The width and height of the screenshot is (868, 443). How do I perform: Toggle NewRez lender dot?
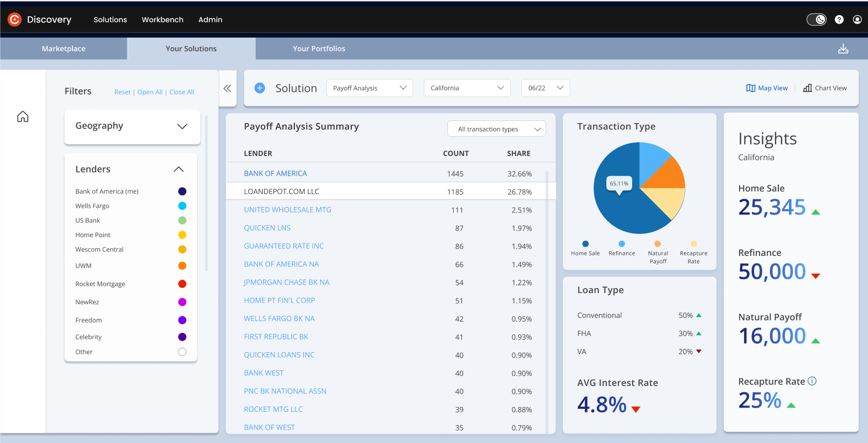coord(182,302)
